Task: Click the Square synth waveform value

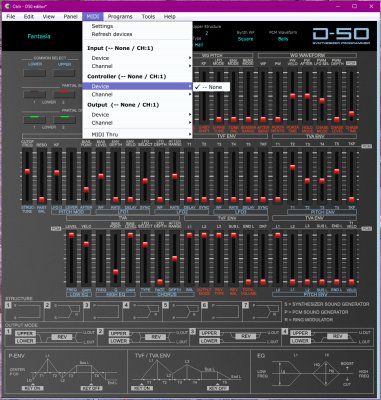Action: coord(245,39)
